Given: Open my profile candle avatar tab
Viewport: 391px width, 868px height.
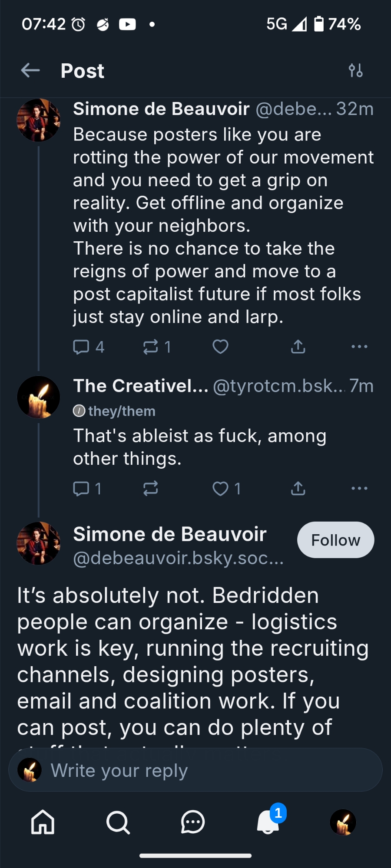Looking at the screenshot, I should 343,822.
